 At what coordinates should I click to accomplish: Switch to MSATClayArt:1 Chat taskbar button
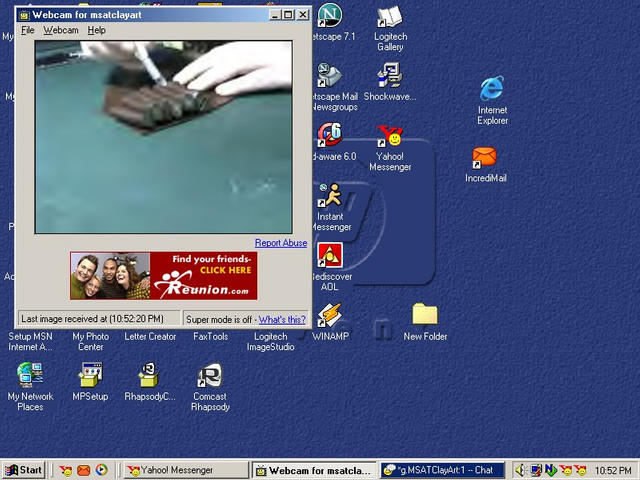point(443,470)
